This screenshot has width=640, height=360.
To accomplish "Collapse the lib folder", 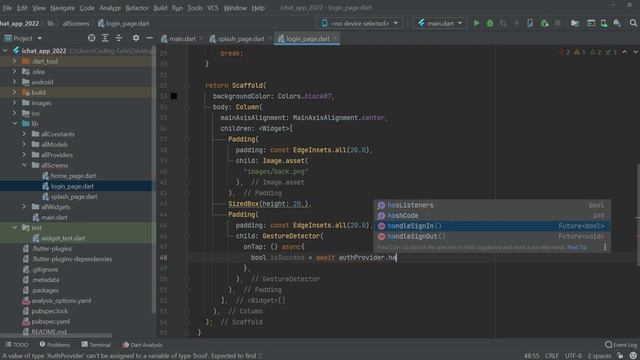I will [14, 124].
